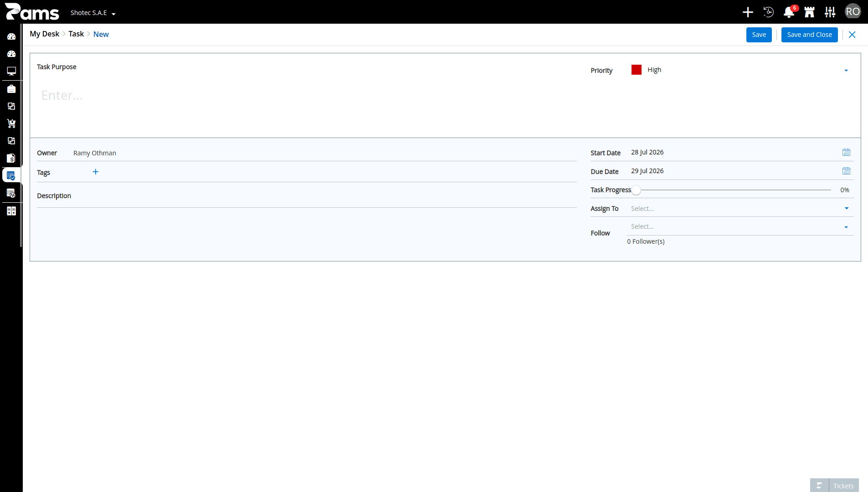Click the Start Date value 28 Jul 2026

647,152
